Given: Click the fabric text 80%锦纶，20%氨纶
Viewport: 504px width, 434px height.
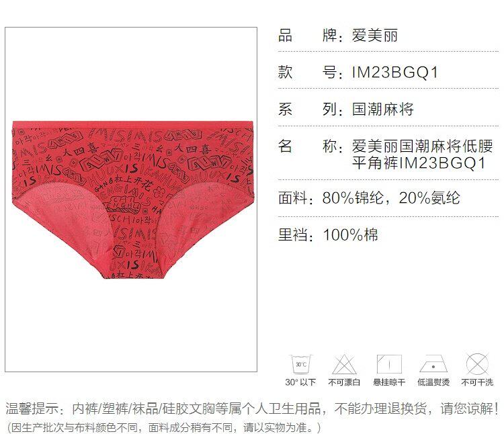Looking at the screenshot, I should pyautogui.click(x=391, y=198).
